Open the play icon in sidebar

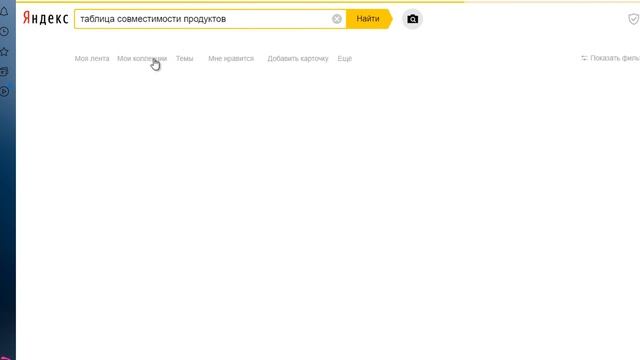pos(4,91)
